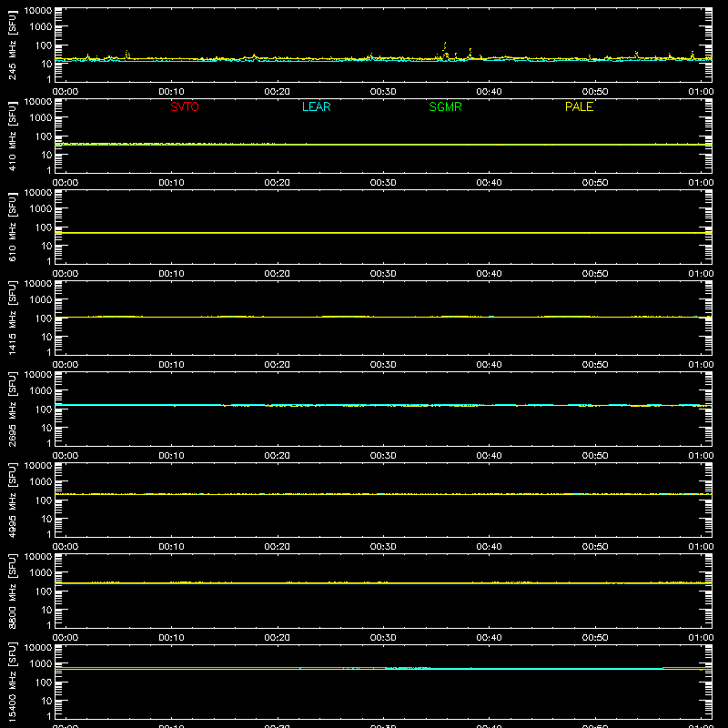Select the 1415 MHz [SFU] axis title
Image resolution: width=728 pixels, height=728 pixels.
(13, 318)
